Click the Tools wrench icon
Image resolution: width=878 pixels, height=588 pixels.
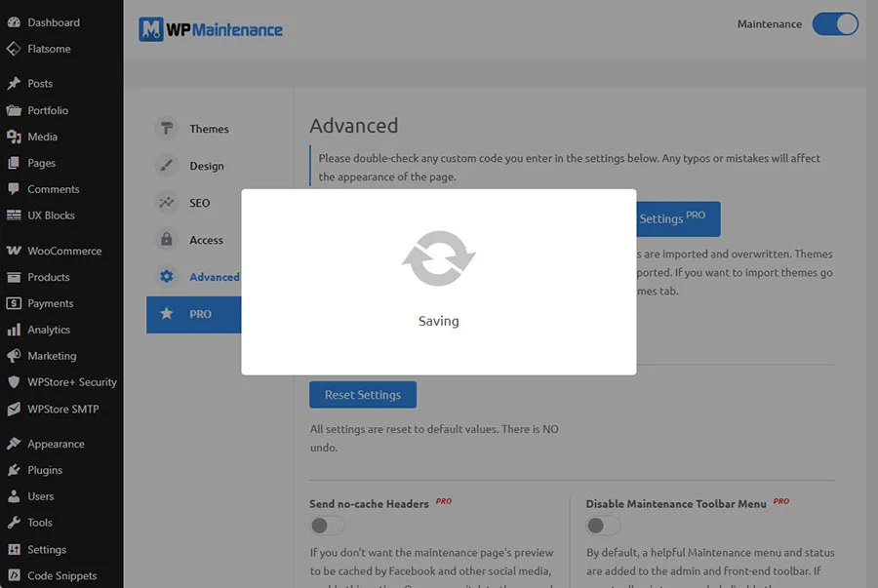(x=14, y=523)
